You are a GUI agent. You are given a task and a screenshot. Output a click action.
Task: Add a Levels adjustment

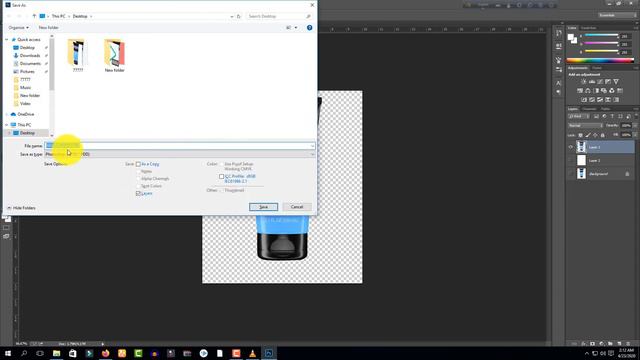592,82
